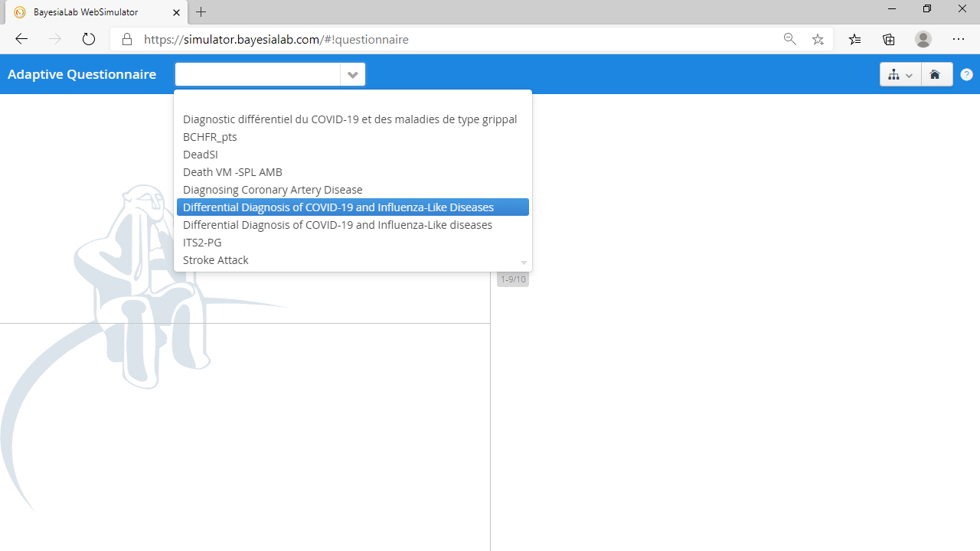Viewport: 980px width, 551px height.
Task: View site info via the lock icon
Action: pos(127,39)
